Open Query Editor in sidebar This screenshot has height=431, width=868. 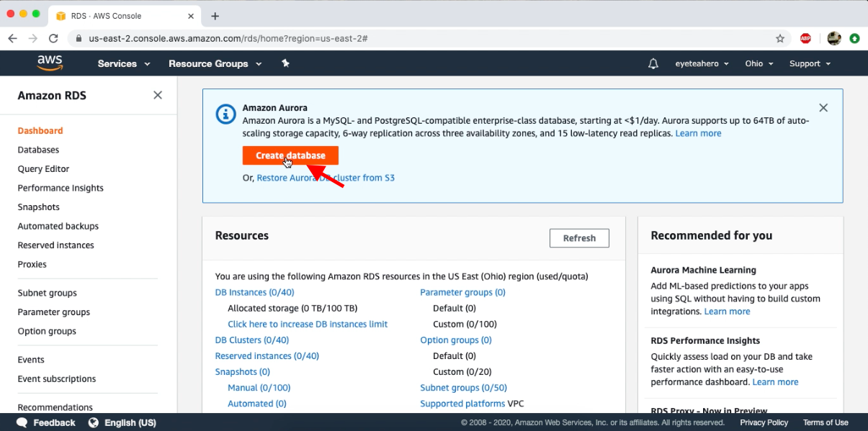click(x=43, y=169)
